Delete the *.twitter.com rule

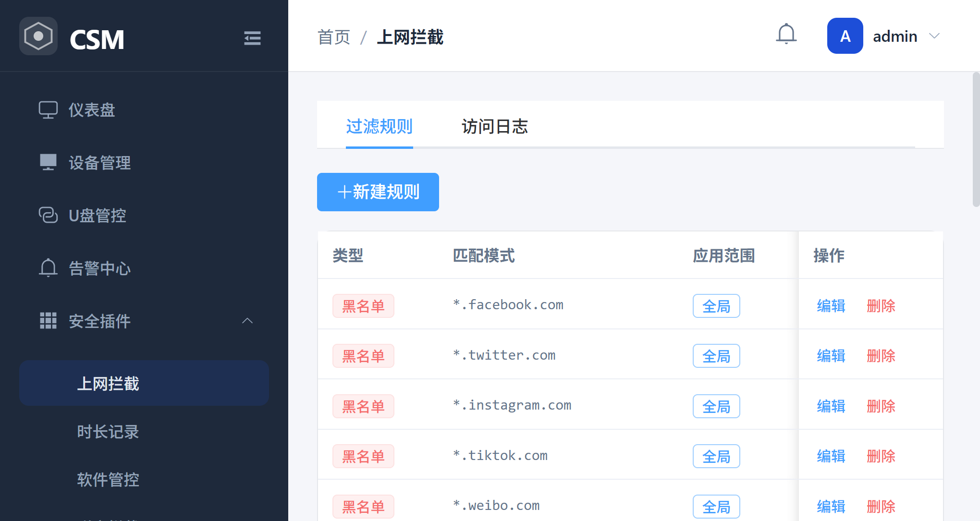881,356
